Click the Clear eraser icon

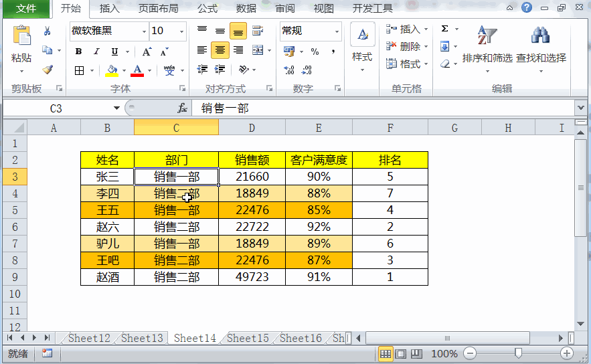[445, 64]
